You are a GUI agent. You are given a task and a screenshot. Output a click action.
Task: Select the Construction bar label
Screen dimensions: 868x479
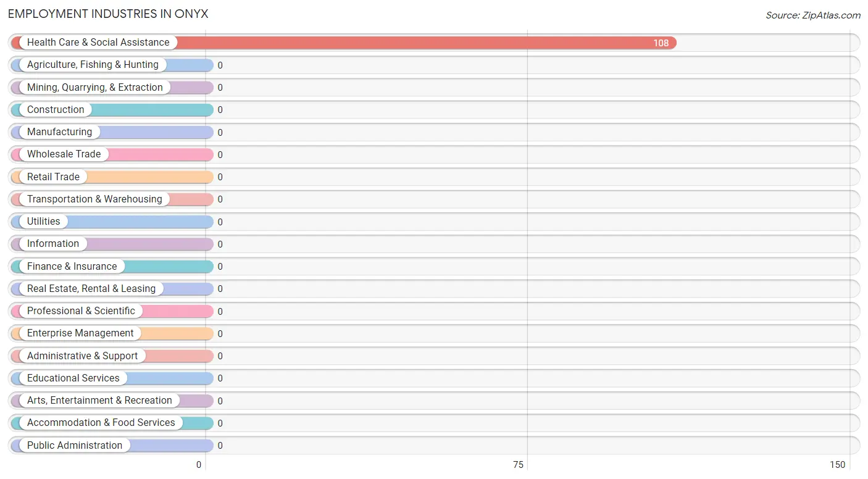click(x=56, y=110)
